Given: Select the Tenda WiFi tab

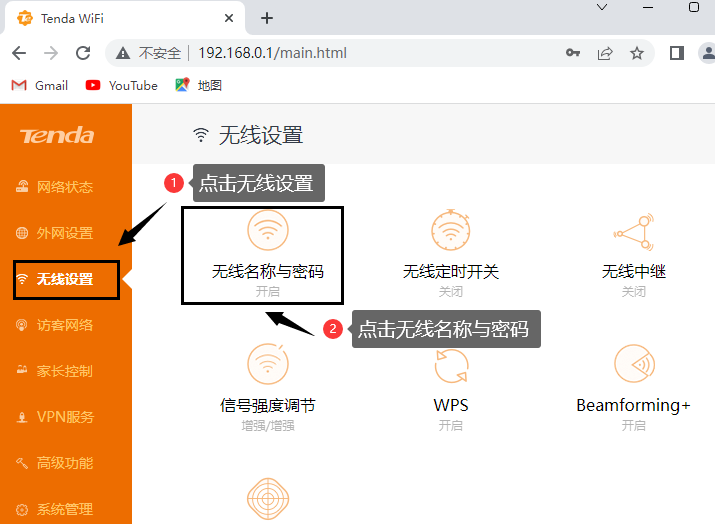Looking at the screenshot, I should tap(124, 18).
